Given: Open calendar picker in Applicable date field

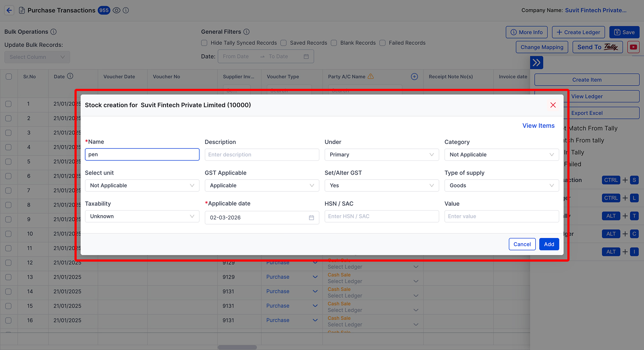Looking at the screenshot, I should pyautogui.click(x=311, y=217).
